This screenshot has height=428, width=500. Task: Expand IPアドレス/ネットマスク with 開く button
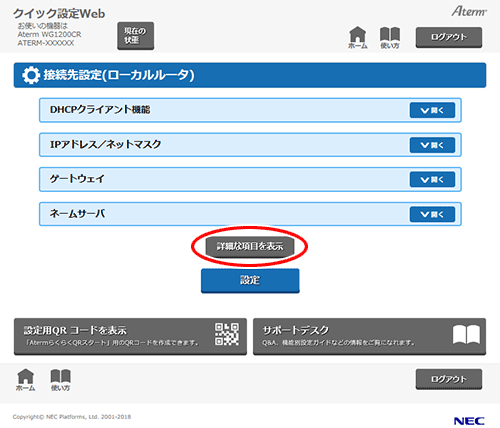click(432, 145)
